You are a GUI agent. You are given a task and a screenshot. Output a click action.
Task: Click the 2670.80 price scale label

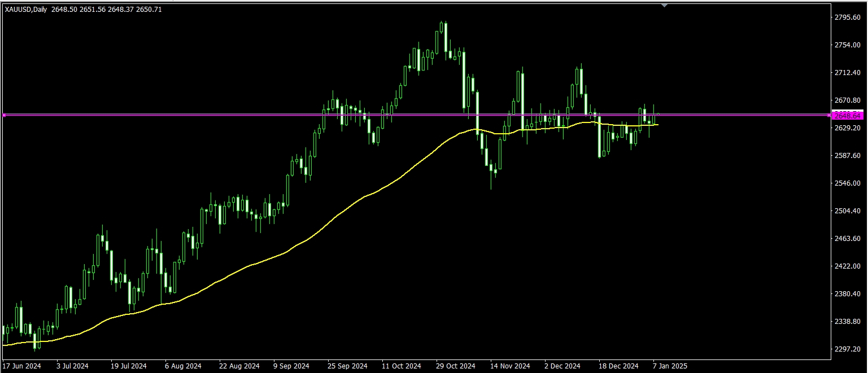847,100
